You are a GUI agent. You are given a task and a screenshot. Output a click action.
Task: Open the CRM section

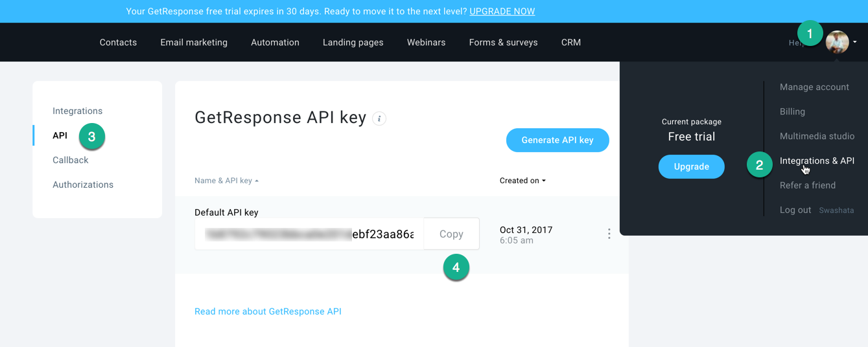(571, 42)
